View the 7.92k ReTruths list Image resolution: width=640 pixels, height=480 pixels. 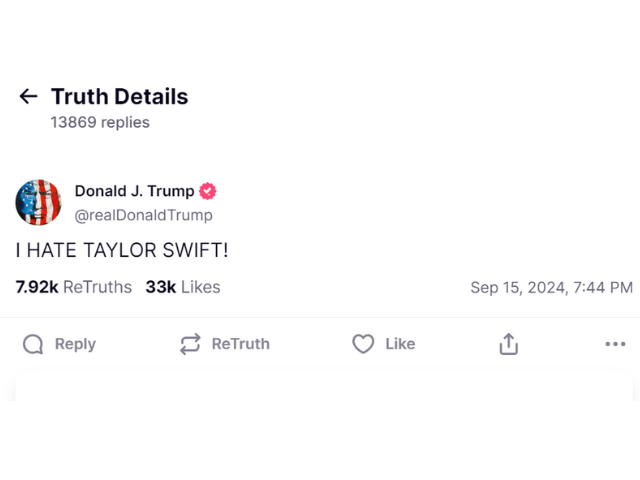click(x=73, y=287)
